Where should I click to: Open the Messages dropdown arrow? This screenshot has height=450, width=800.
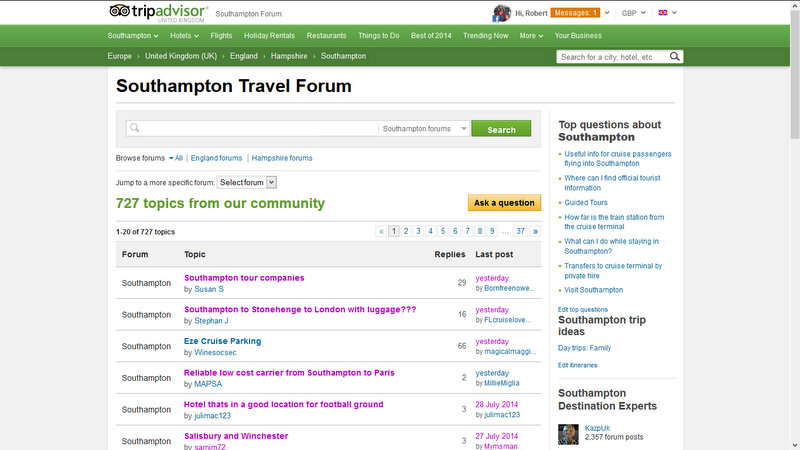click(x=607, y=13)
